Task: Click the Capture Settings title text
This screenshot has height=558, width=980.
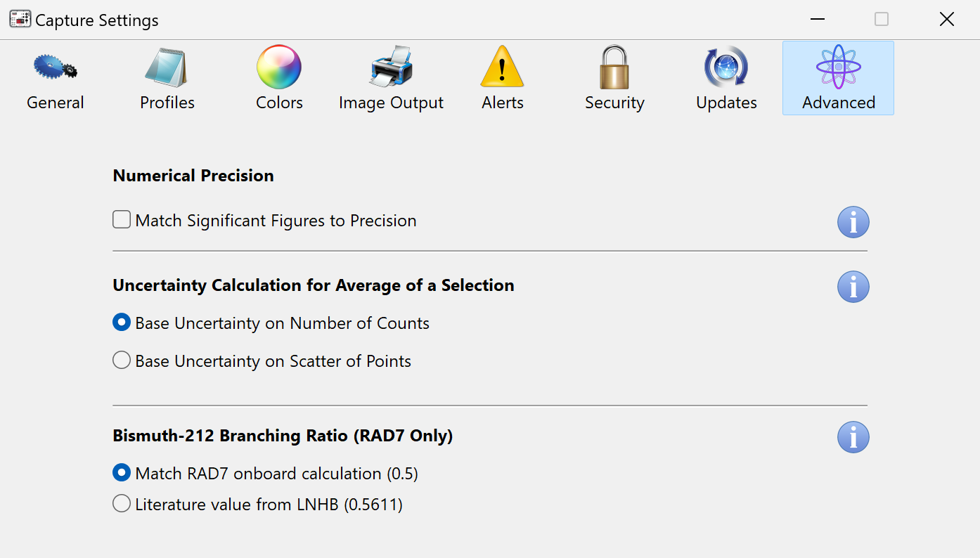Action: (x=97, y=20)
